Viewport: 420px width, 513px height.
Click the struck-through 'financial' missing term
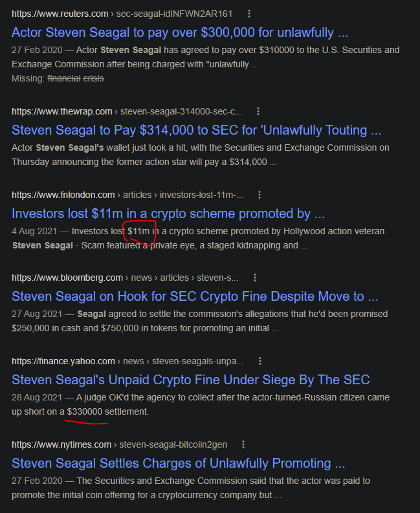64,78
